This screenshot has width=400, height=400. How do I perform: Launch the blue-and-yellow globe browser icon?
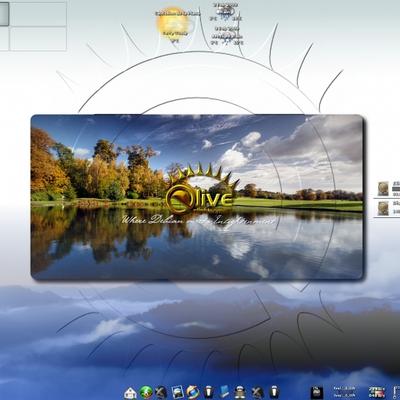(x=193, y=392)
